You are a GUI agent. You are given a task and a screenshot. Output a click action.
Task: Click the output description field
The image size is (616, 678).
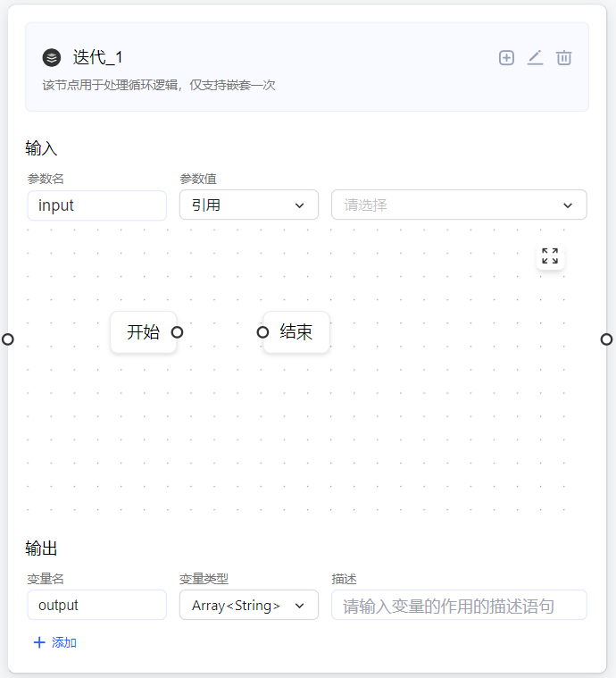pyautogui.click(x=459, y=605)
